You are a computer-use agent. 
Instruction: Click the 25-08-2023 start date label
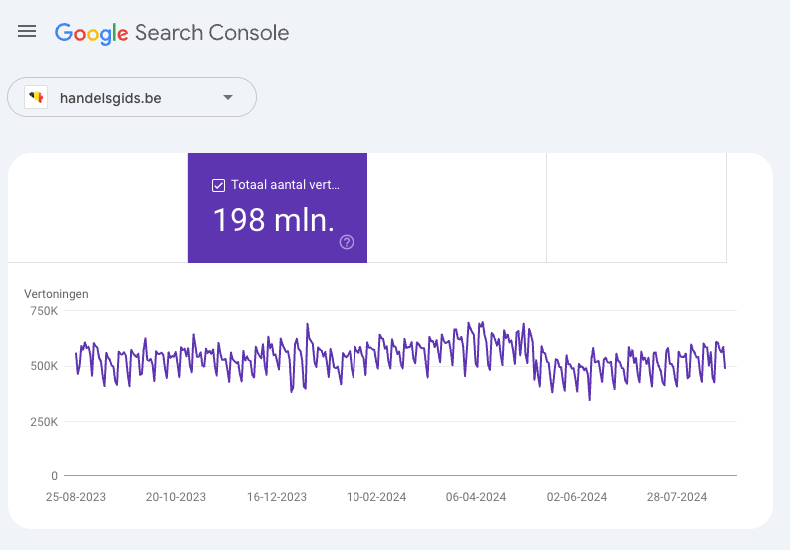point(76,496)
